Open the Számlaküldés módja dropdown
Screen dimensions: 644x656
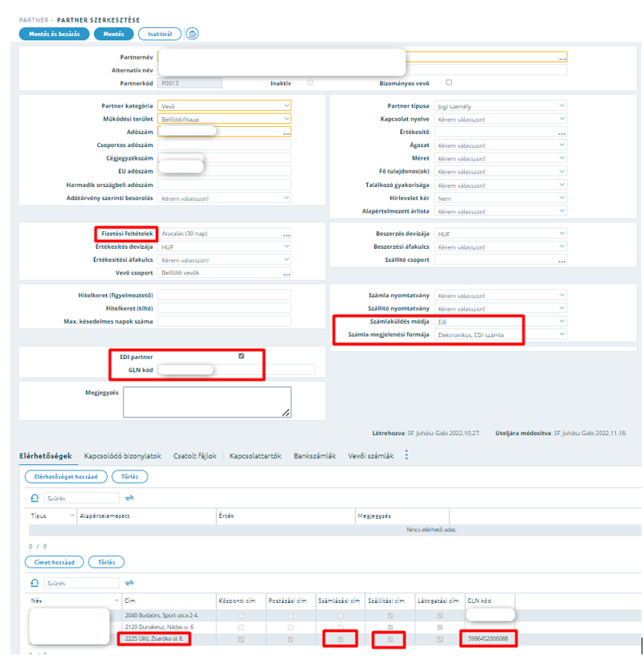500,321
